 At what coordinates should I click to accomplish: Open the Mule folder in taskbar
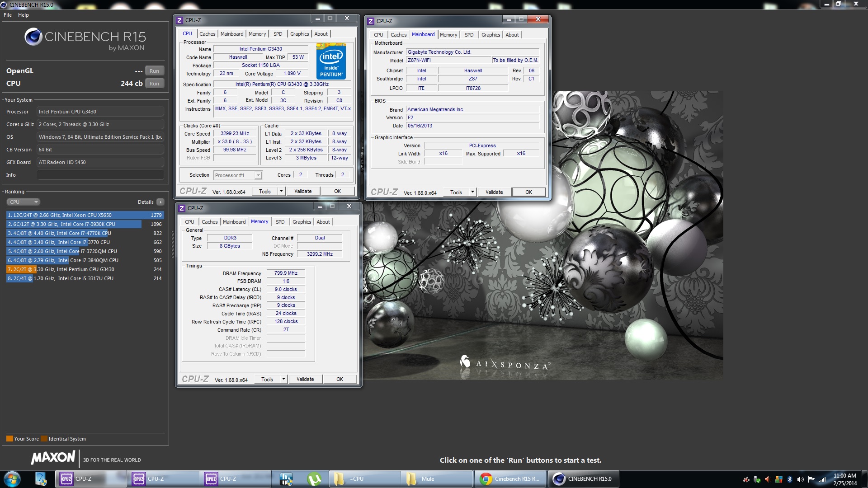pyautogui.click(x=437, y=479)
